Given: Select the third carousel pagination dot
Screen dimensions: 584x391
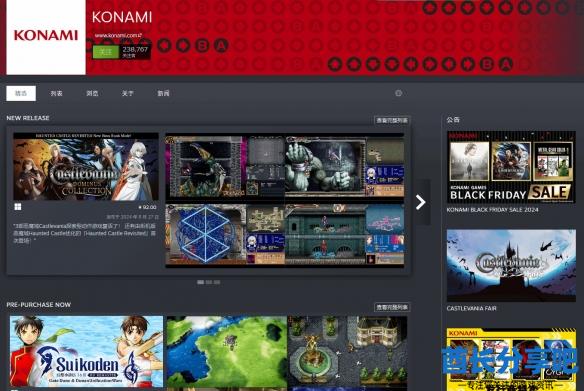Looking at the screenshot, I should tap(217, 282).
